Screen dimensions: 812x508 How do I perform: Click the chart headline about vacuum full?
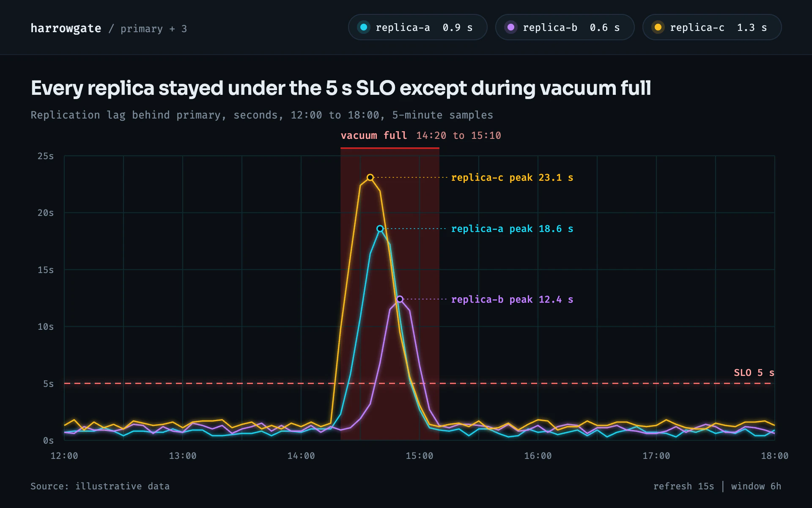[x=341, y=88]
